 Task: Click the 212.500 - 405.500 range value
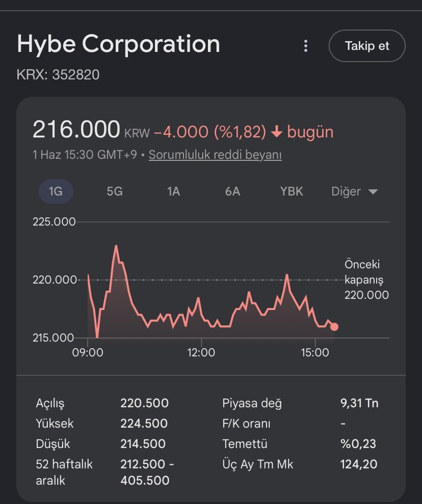(x=147, y=472)
